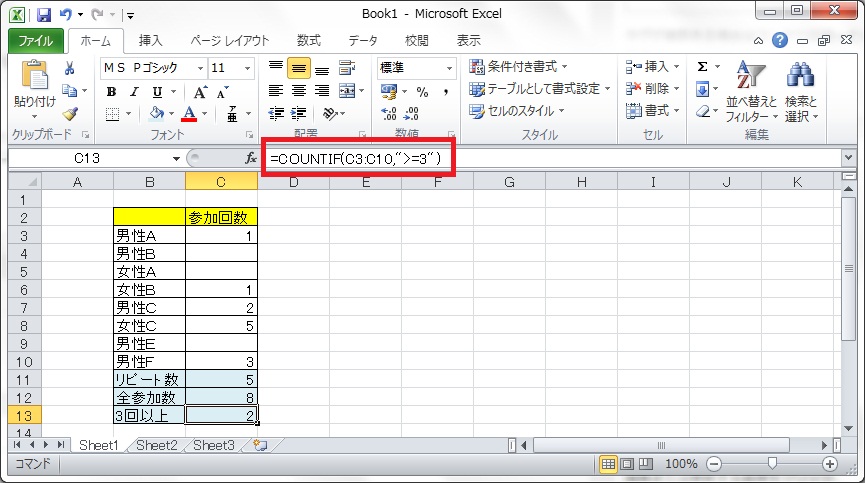Click 検索と選択 button
This screenshot has width=865, height=483.
point(801,91)
